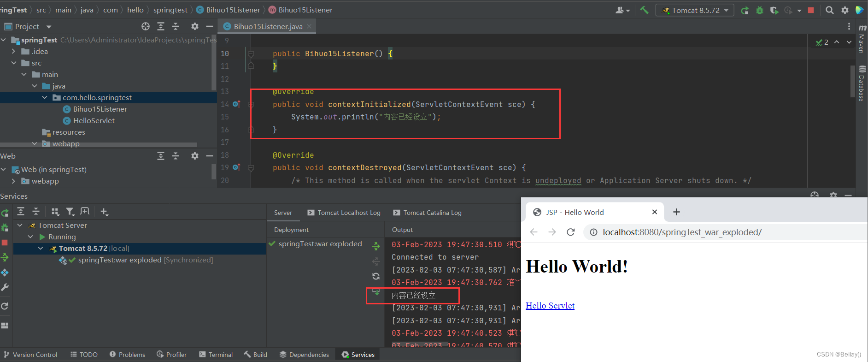The image size is (868, 362).
Task: Collapse the src folder
Action: pos(13,63)
